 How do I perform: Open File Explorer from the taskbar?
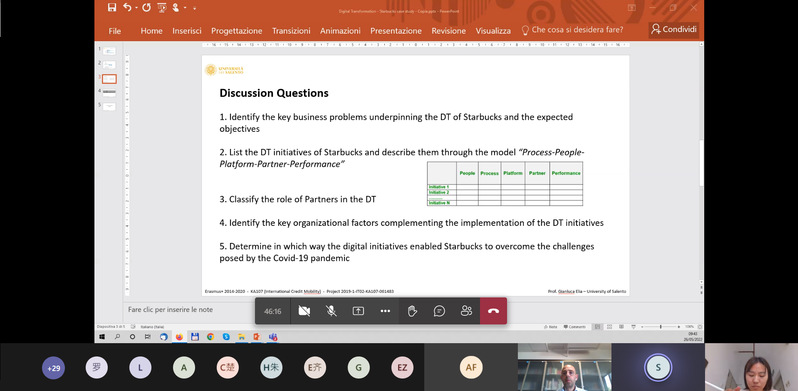point(242,337)
